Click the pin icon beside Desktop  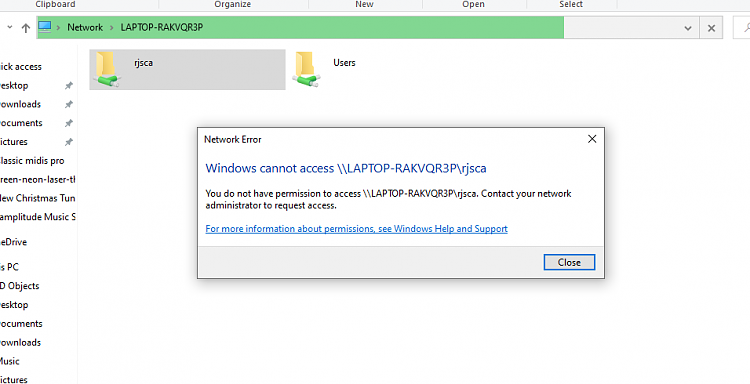69,86
